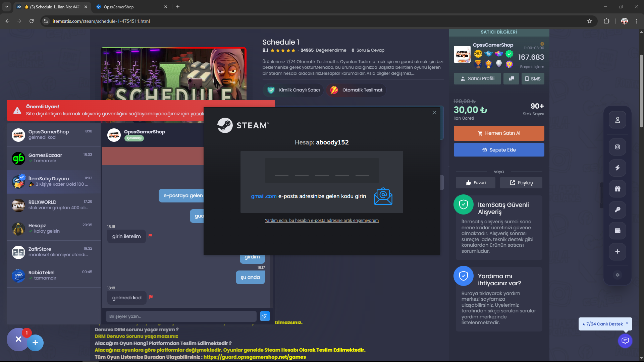View site information icon in address bar
The height and width of the screenshot is (362, 644).
point(46,21)
